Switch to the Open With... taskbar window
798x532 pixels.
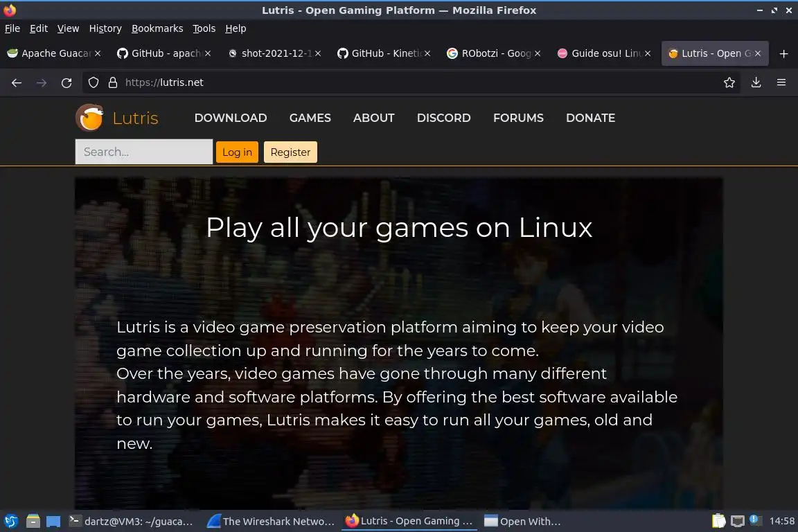(523, 522)
